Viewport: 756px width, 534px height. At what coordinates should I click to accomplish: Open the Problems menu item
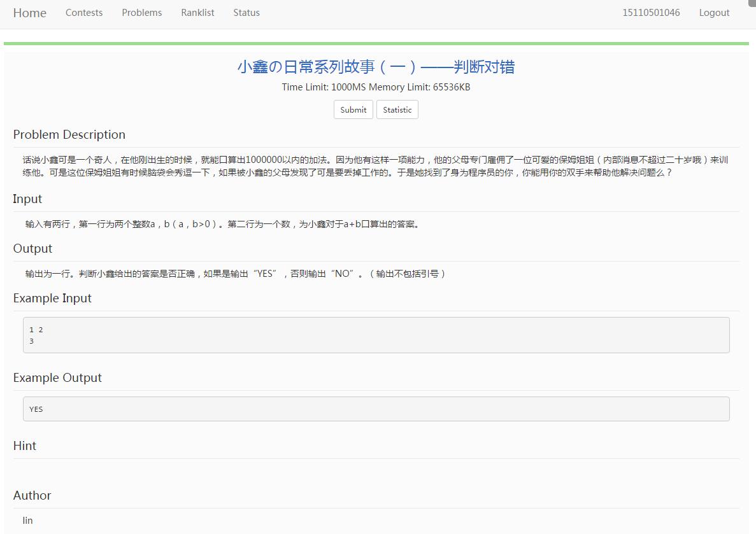(x=142, y=13)
